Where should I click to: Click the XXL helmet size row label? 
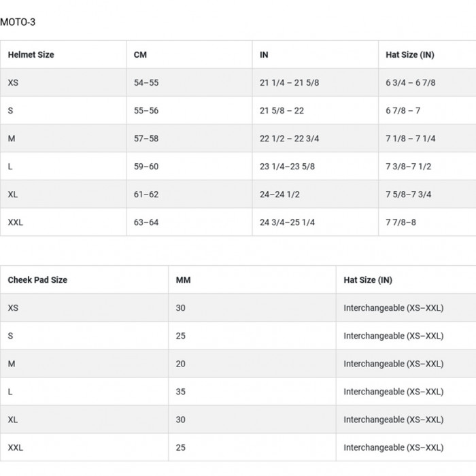point(15,222)
